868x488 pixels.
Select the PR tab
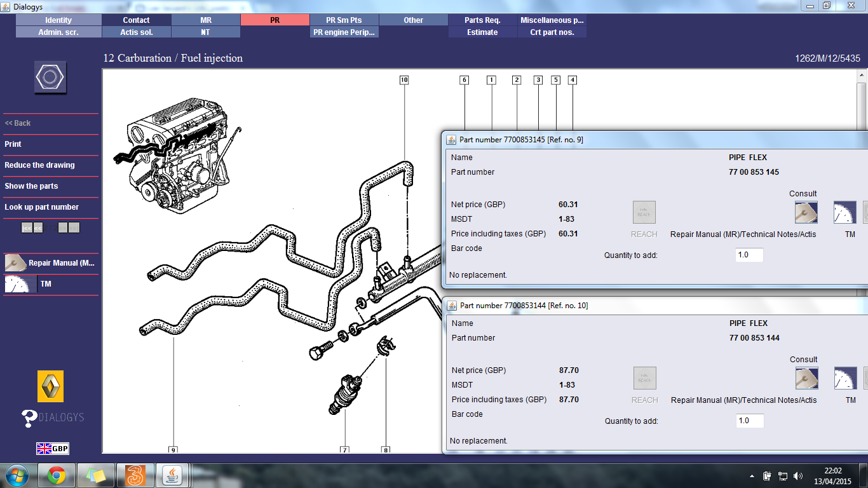(275, 20)
